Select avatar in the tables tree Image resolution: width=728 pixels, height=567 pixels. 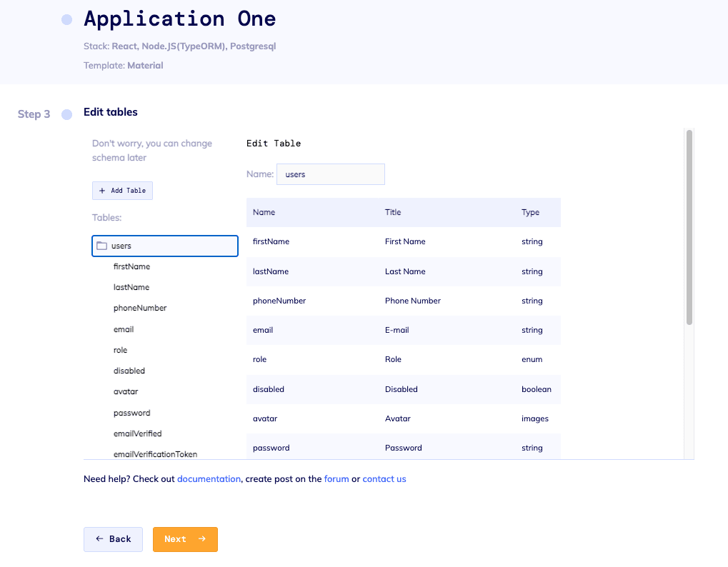coord(126,391)
